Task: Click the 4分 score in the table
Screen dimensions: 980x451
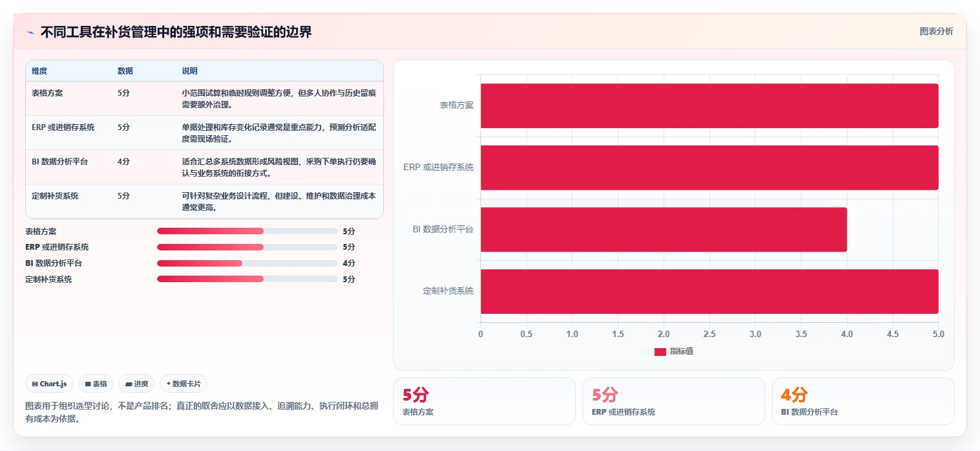Action: [x=123, y=162]
